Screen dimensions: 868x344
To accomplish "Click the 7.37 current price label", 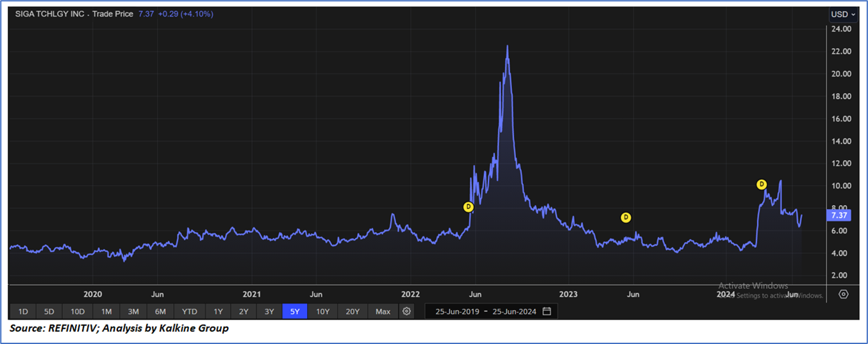I will coord(840,215).
